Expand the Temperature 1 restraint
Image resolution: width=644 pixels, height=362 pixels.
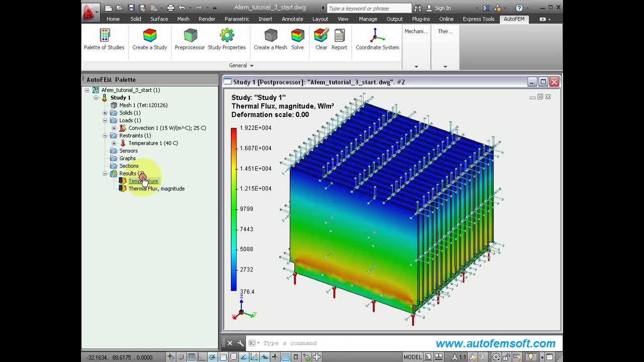pos(114,143)
